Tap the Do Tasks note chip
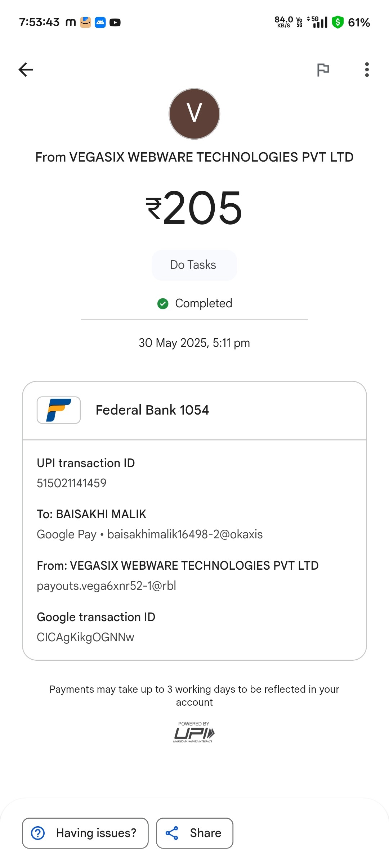 point(194,265)
